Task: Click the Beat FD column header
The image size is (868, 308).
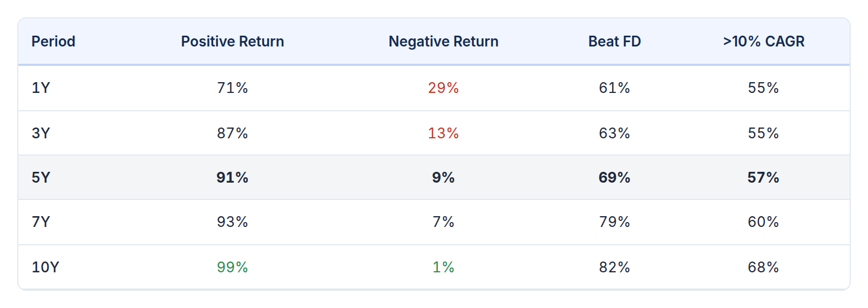Action: pyautogui.click(x=614, y=42)
